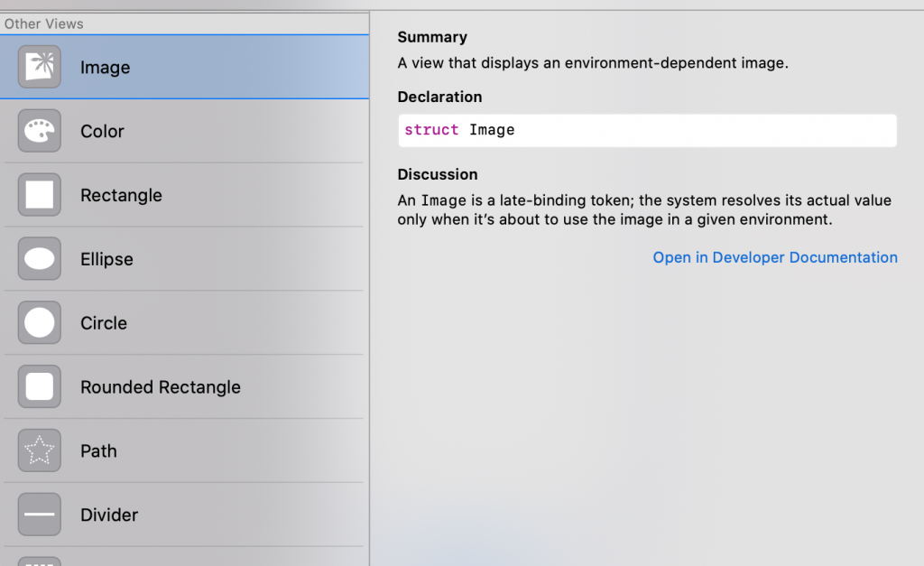The image size is (924, 566).
Task: Choose the Color list entry
Action: pyautogui.click(x=102, y=132)
